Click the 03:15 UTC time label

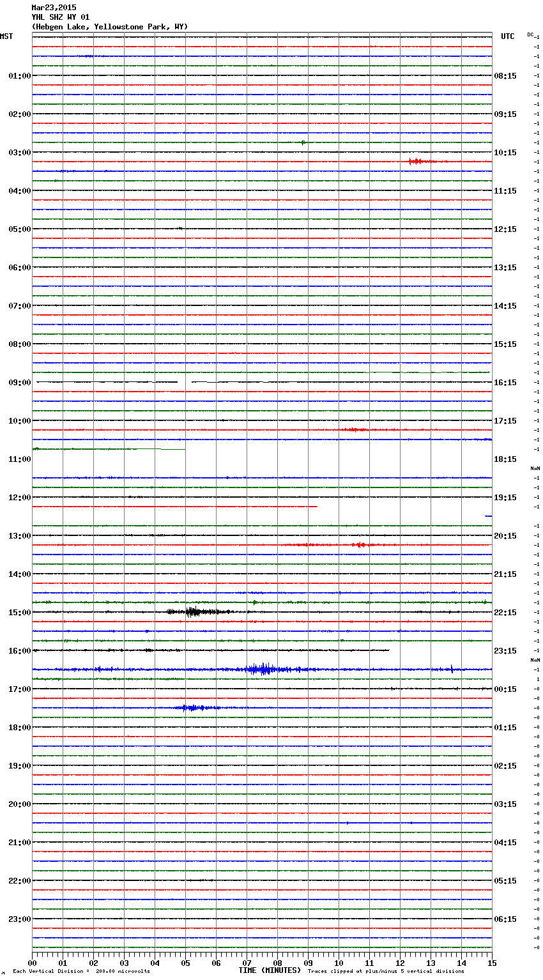[x=505, y=804]
